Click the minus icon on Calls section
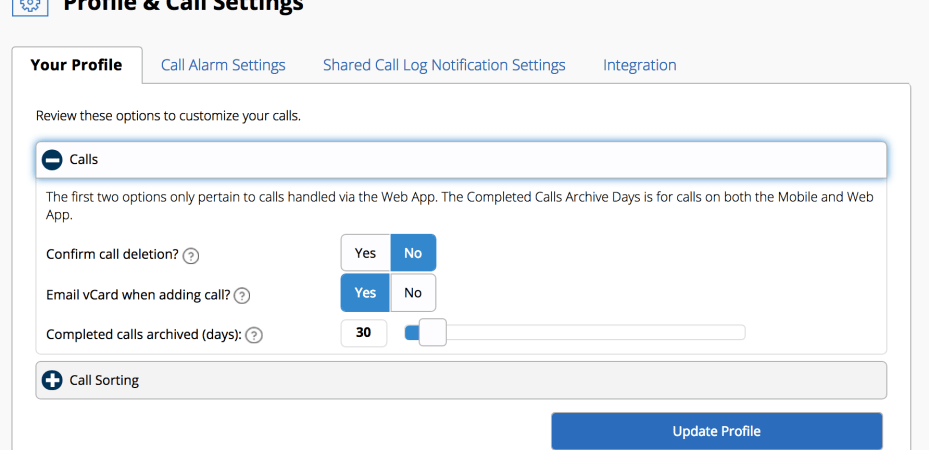This screenshot has height=450, width=929. tap(52, 159)
